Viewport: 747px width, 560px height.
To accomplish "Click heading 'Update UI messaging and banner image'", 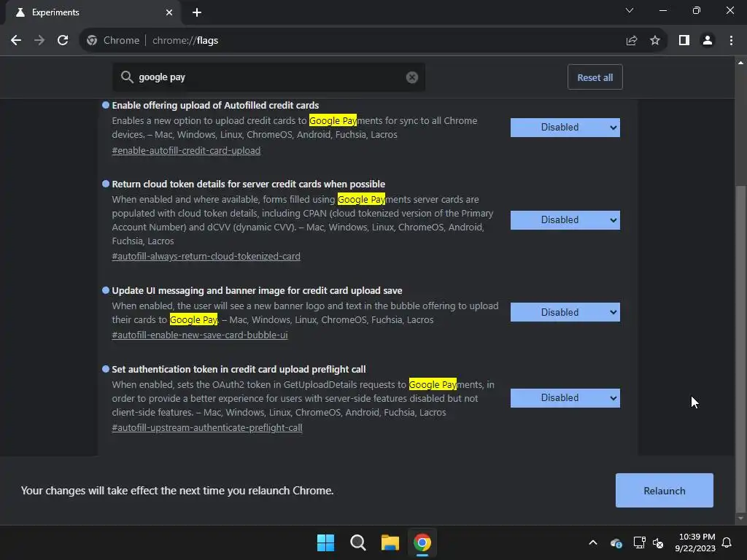I will click(x=258, y=290).
